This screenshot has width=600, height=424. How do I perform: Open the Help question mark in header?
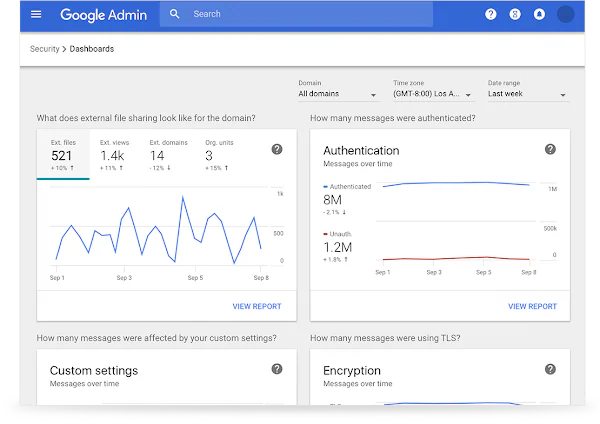(x=491, y=15)
